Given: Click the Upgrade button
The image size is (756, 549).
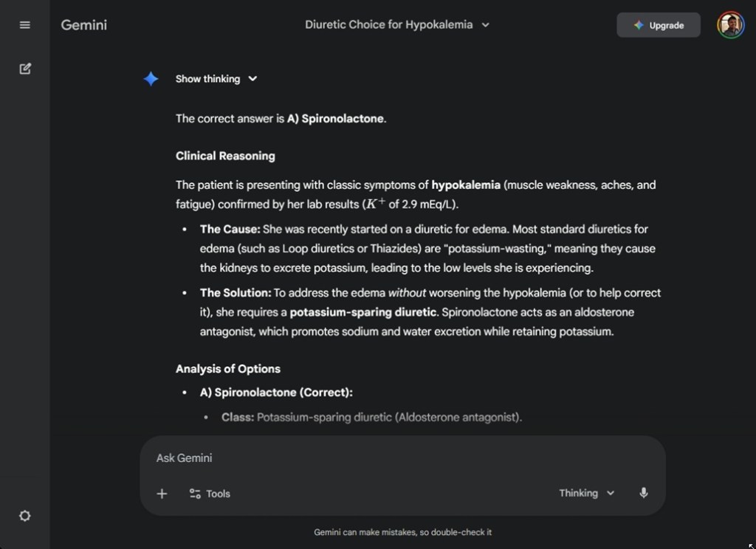Looking at the screenshot, I should click(658, 24).
